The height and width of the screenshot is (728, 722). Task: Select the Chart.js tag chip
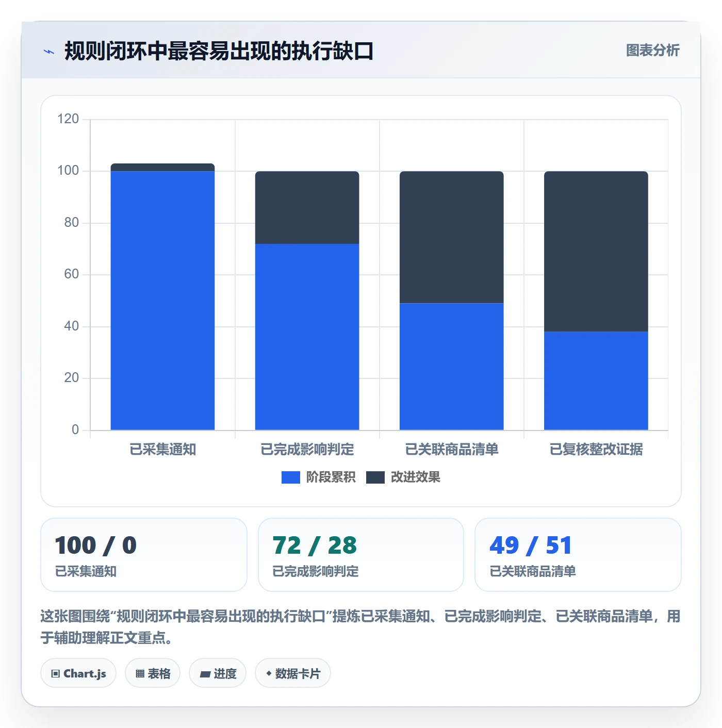pyautogui.click(x=78, y=673)
